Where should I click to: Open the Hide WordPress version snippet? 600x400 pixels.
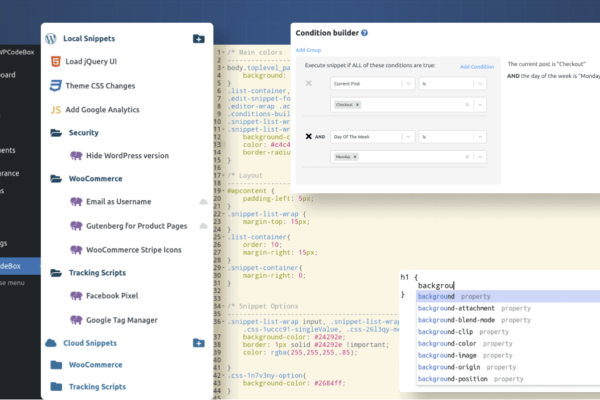pyautogui.click(x=127, y=155)
